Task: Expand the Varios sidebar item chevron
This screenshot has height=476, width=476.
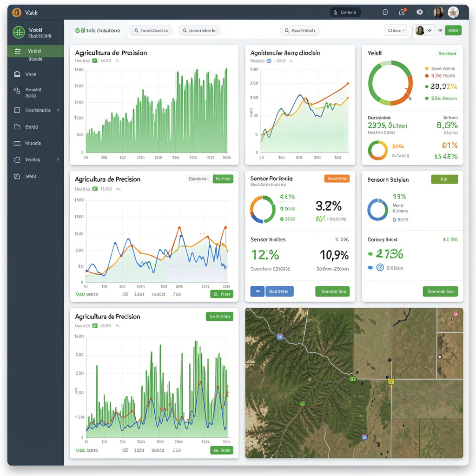Action: 58,159
